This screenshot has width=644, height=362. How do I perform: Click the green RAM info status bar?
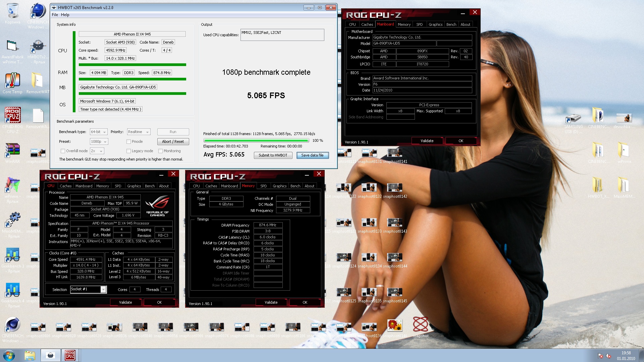[132, 79]
